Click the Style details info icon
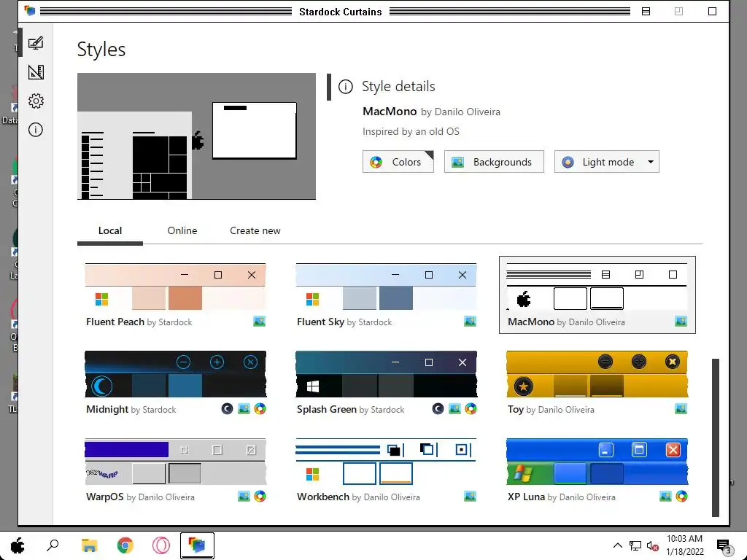Screen dimensions: 747x560 coord(345,87)
